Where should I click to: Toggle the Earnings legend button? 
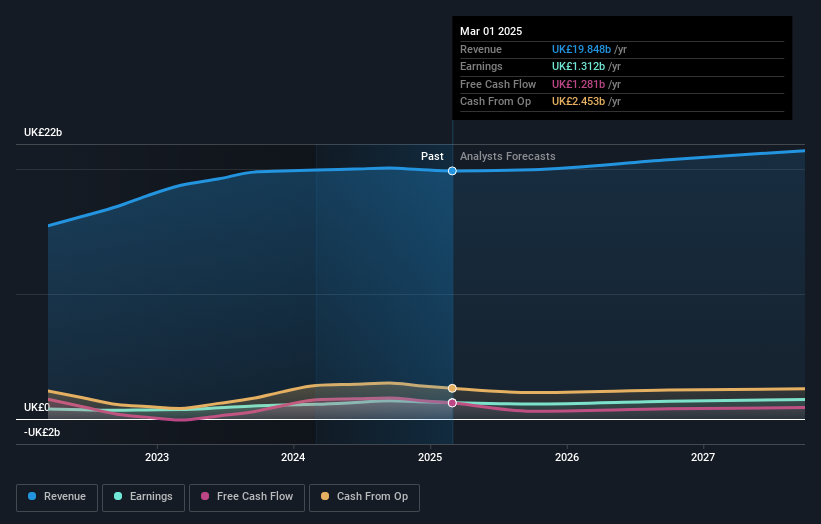pyautogui.click(x=143, y=497)
